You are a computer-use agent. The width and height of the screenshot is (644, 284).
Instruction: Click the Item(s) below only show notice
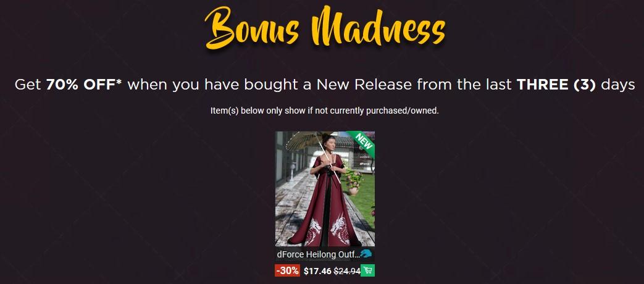pos(324,111)
